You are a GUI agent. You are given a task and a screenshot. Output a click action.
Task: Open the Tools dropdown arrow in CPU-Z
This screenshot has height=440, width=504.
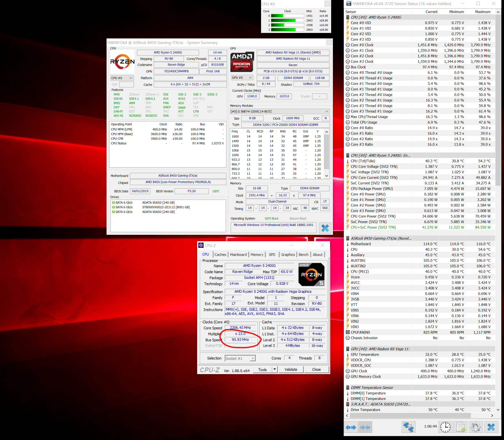pos(275,369)
